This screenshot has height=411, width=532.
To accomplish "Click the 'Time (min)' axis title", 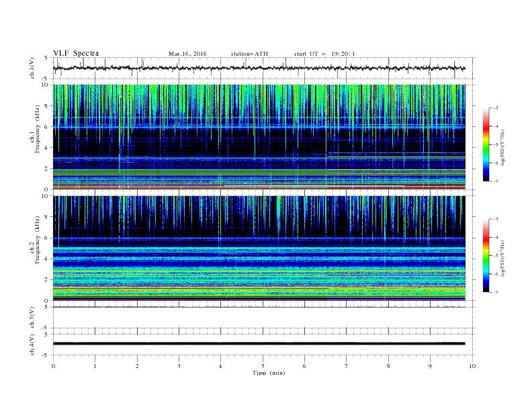I will [x=269, y=373].
